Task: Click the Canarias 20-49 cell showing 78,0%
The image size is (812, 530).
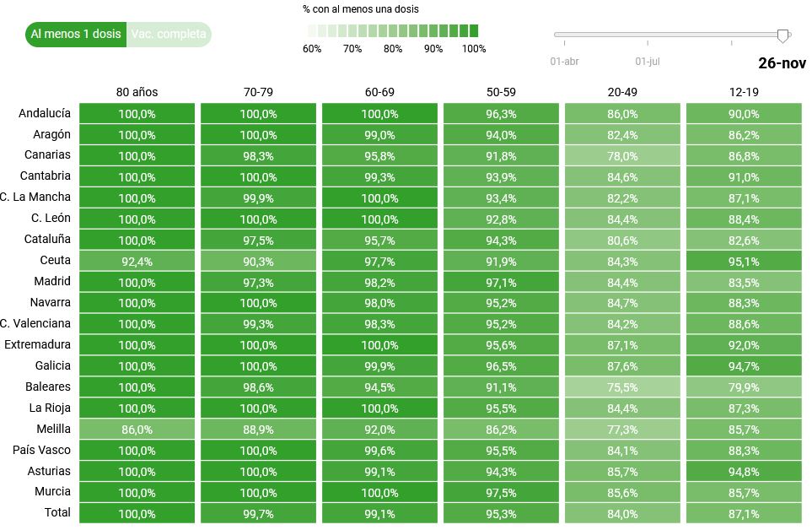Action: pos(622,155)
